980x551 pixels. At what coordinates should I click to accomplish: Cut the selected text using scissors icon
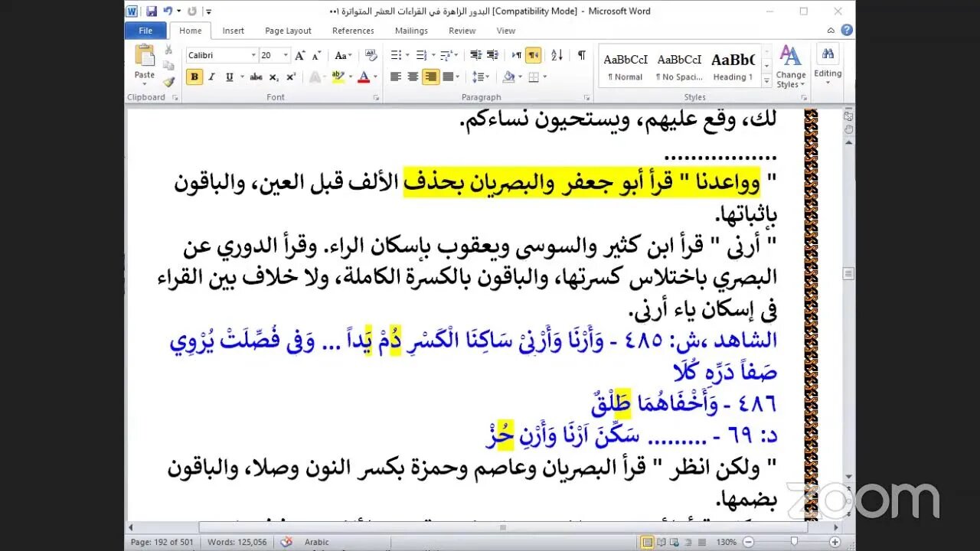tap(168, 49)
